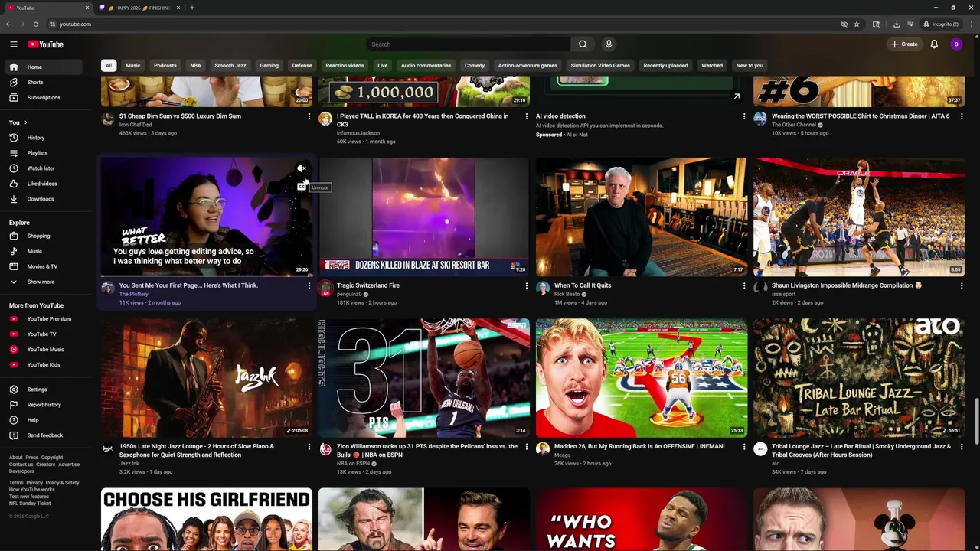Image resolution: width=980 pixels, height=551 pixels.
Task: Unmute the inline video preview
Action: 302,168
